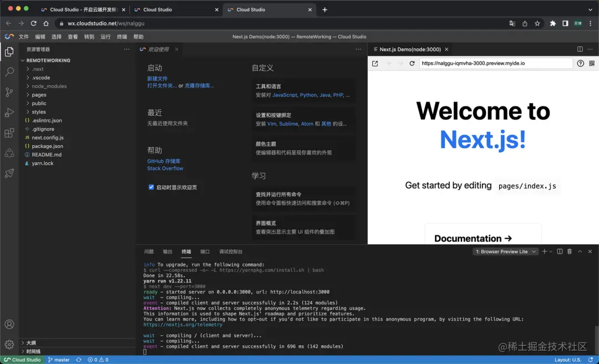Click the Documentation card in preview

point(483,234)
